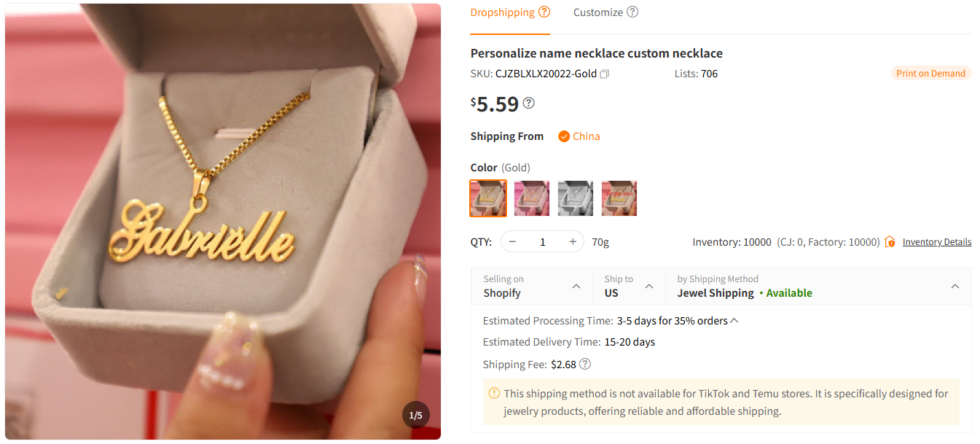The image size is (980, 444).
Task: Switch to the Customize tab
Action: tap(599, 12)
